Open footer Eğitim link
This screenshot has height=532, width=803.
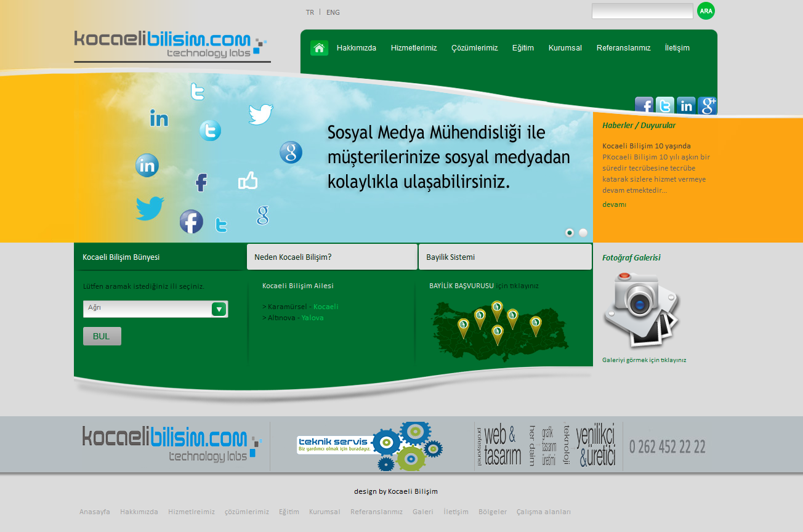tap(289, 512)
